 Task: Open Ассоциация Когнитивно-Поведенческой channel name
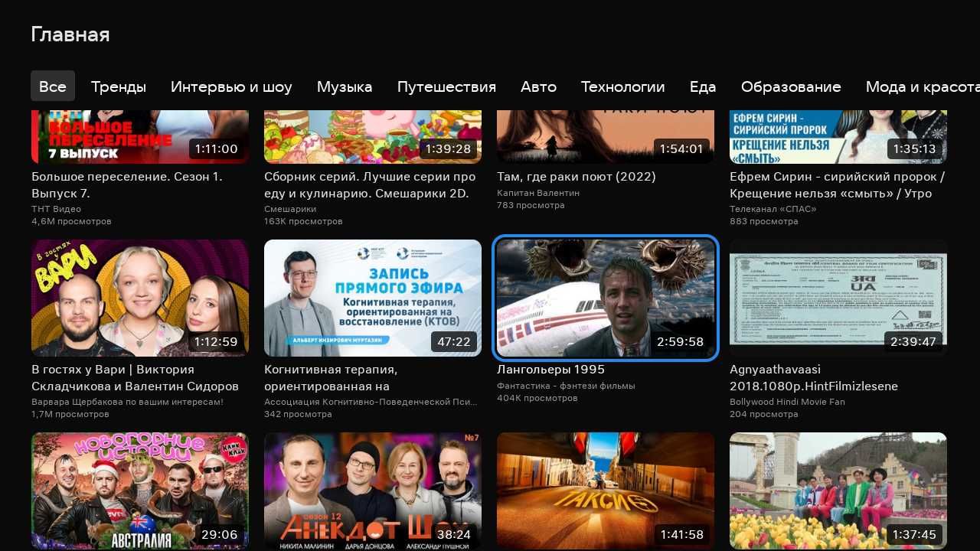tap(371, 402)
